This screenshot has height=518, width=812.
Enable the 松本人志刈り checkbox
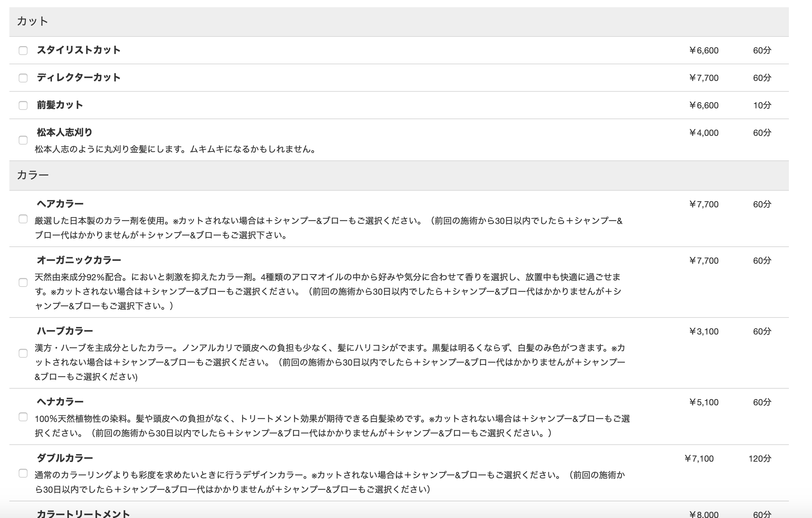coord(23,140)
